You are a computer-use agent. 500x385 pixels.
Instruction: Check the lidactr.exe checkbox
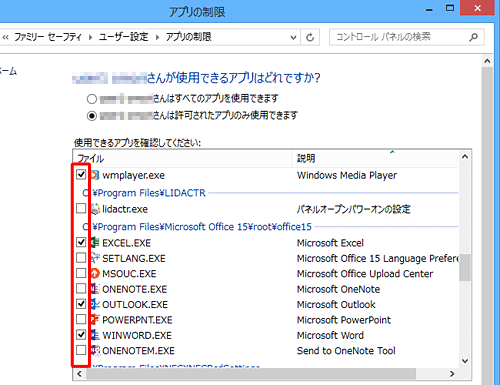point(81,208)
